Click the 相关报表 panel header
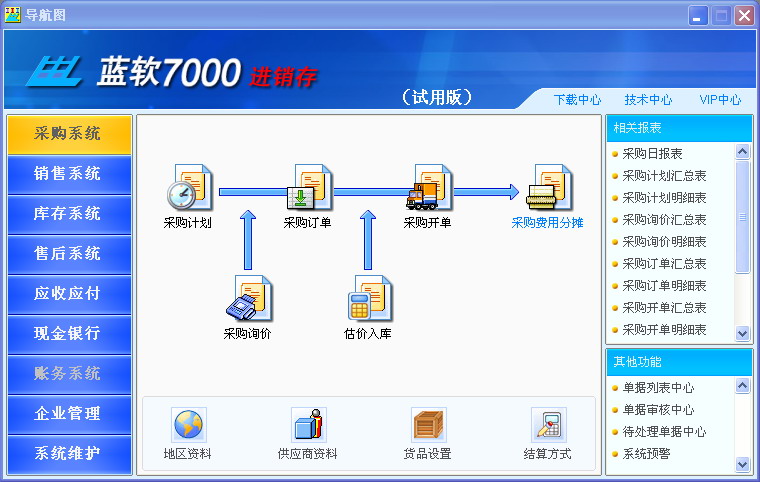The width and height of the screenshot is (760, 482). [679, 129]
